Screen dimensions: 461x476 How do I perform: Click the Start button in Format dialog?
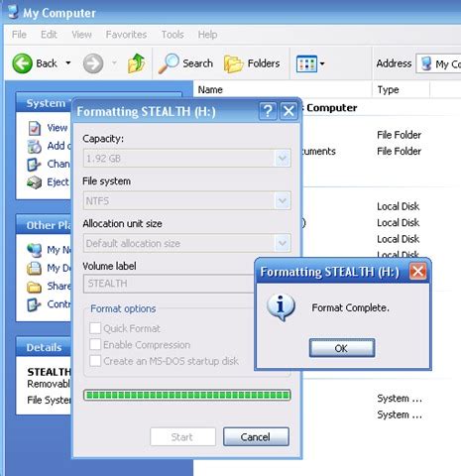click(x=182, y=437)
